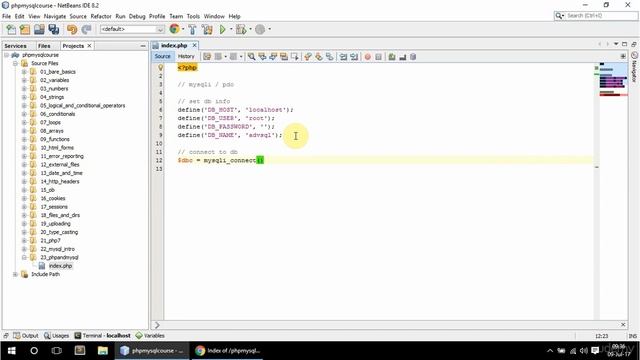Click the editor overview error stripe
This screenshot has width=640, height=360.
(x=597, y=192)
